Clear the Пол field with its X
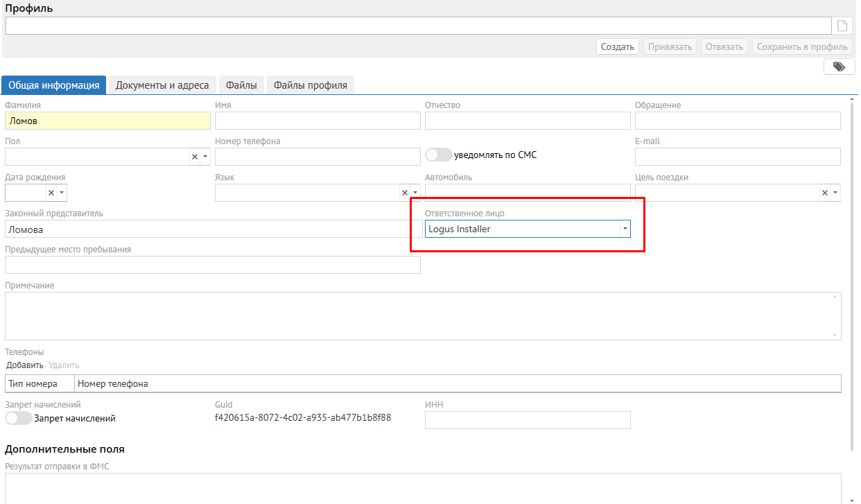The height and width of the screenshot is (504, 861). 195,157
